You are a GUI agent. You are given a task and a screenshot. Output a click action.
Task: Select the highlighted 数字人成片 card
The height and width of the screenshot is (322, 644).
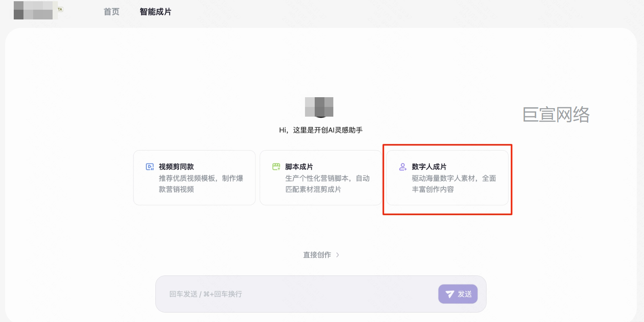447,179
